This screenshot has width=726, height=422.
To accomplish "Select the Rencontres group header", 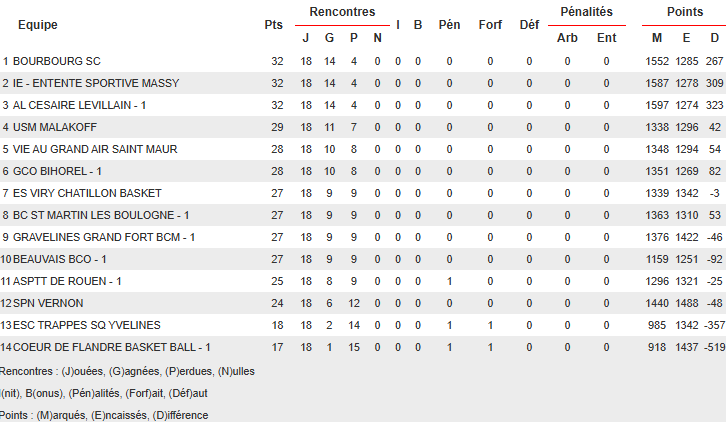I will [342, 12].
